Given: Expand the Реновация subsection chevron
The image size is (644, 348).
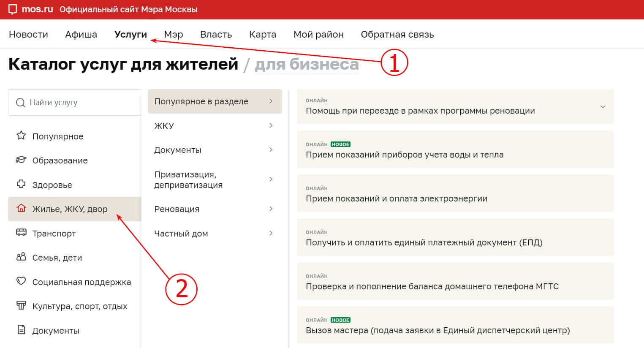Looking at the screenshot, I should point(271,209).
